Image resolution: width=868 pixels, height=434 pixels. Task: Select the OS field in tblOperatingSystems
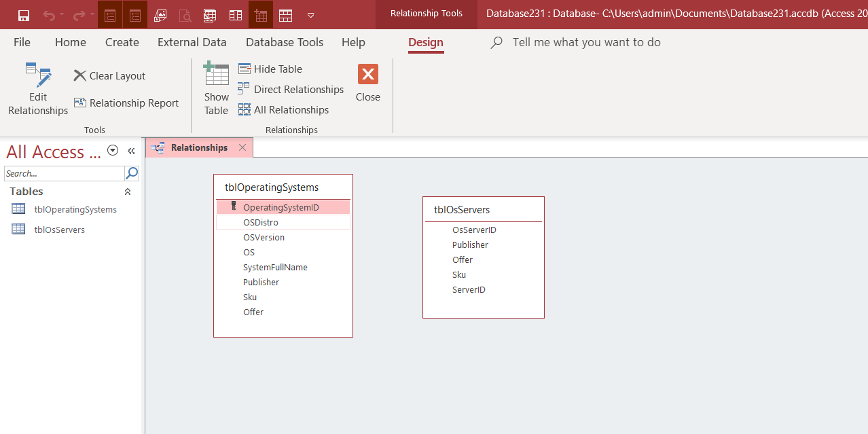(x=283, y=252)
